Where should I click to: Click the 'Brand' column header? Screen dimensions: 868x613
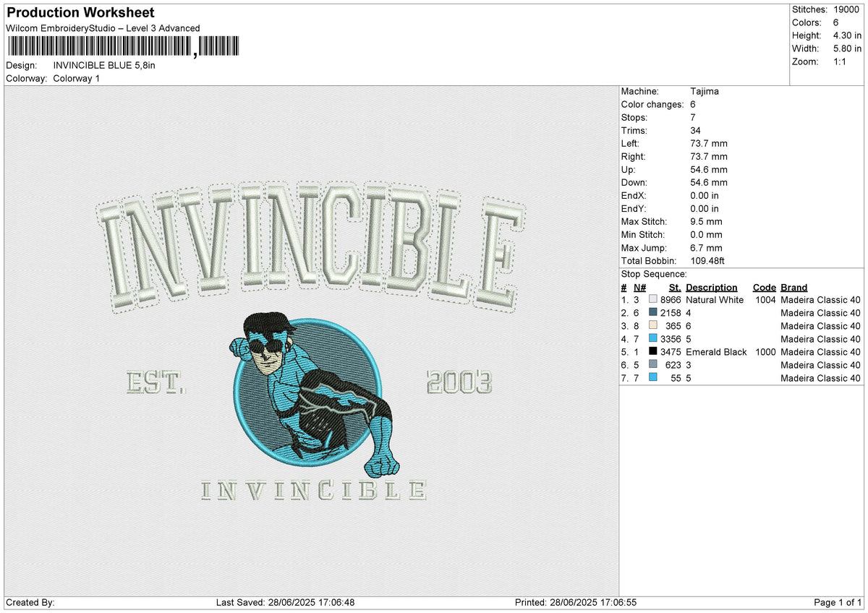pyautogui.click(x=794, y=287)
